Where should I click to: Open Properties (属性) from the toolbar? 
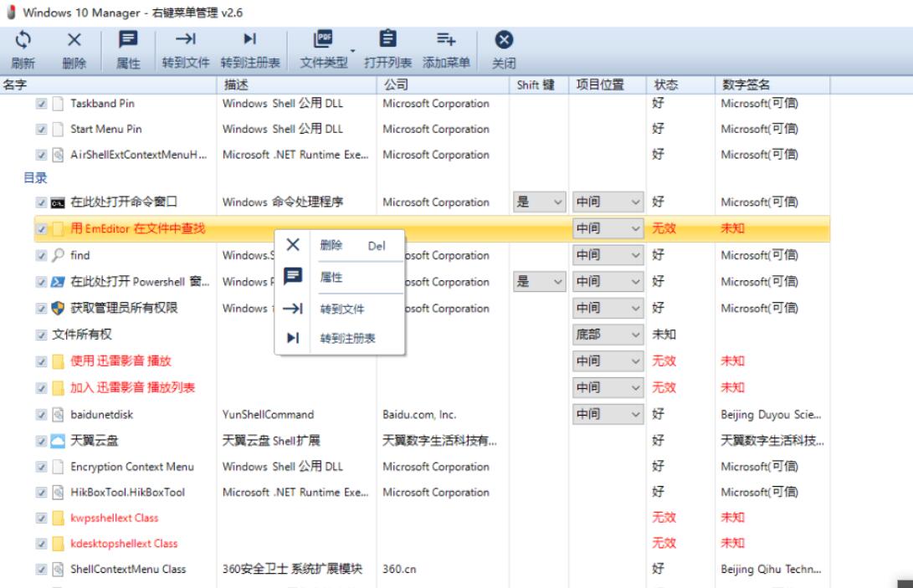(128, 39)
